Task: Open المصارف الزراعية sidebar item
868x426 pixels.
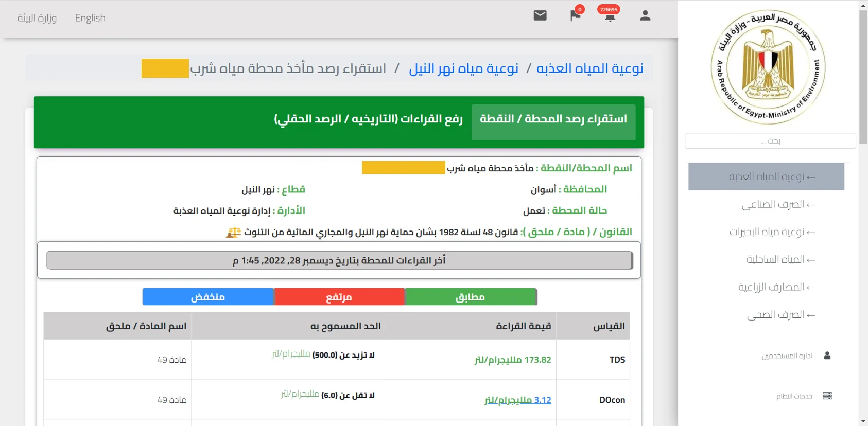Action: click(777, 287)
